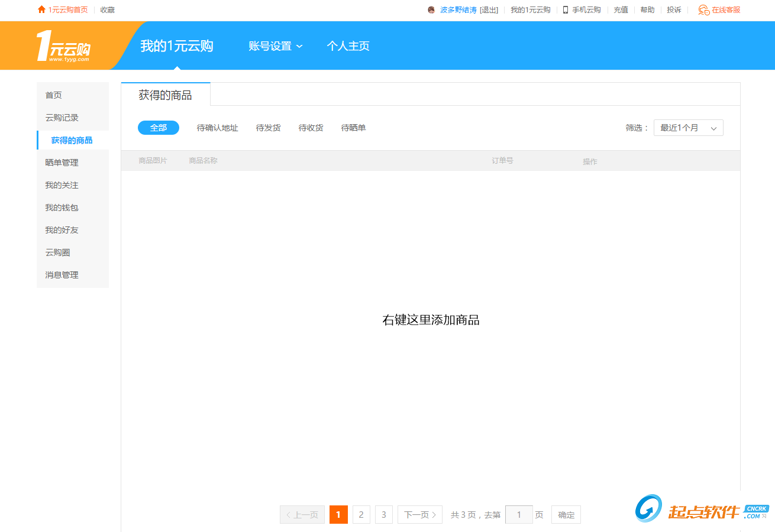
Task: Click the [退出] logout link
Action: point(489,9)
